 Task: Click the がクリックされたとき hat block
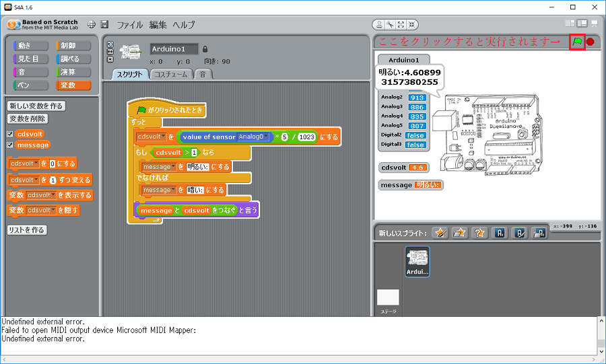pos(167,110)
